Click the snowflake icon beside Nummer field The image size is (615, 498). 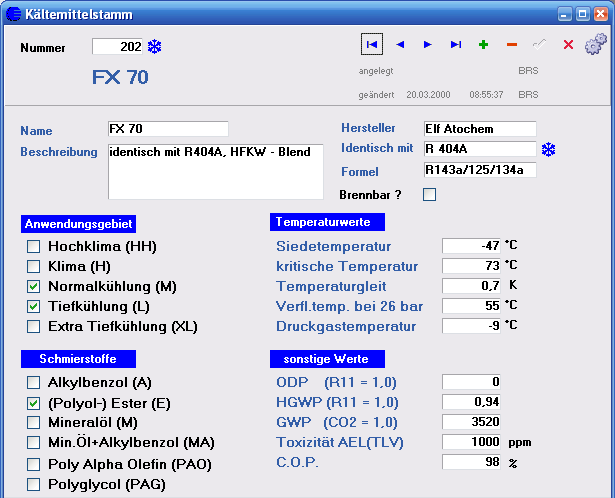click(x=155, y=47)
